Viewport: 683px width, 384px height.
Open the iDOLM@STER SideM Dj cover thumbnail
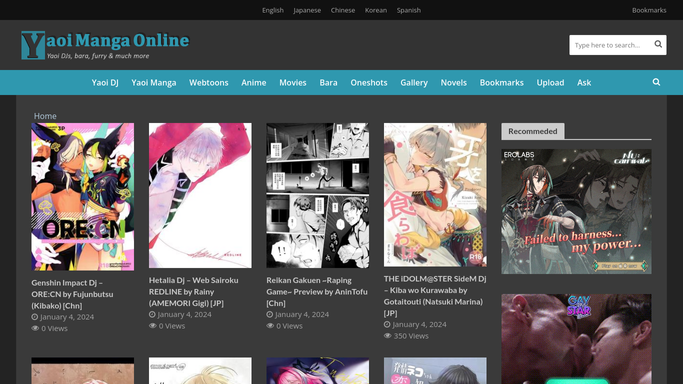tap(435, 195)
